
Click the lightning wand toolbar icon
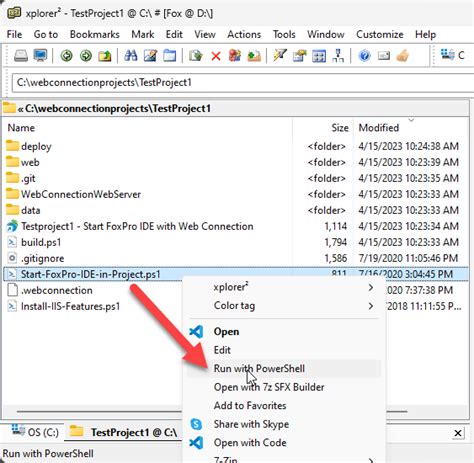(280, 55)
